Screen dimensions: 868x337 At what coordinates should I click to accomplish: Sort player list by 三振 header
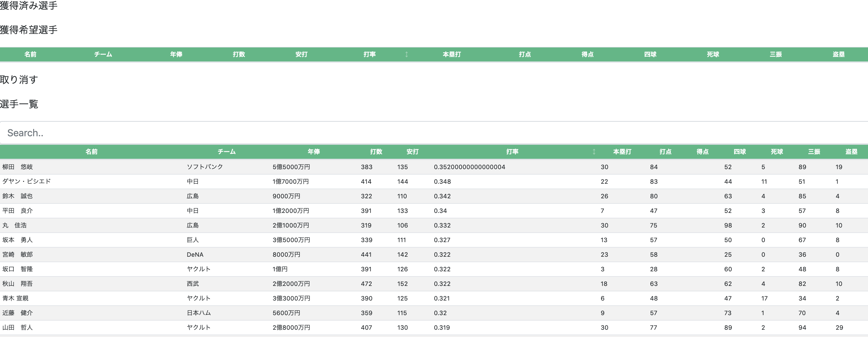point(814,152)
